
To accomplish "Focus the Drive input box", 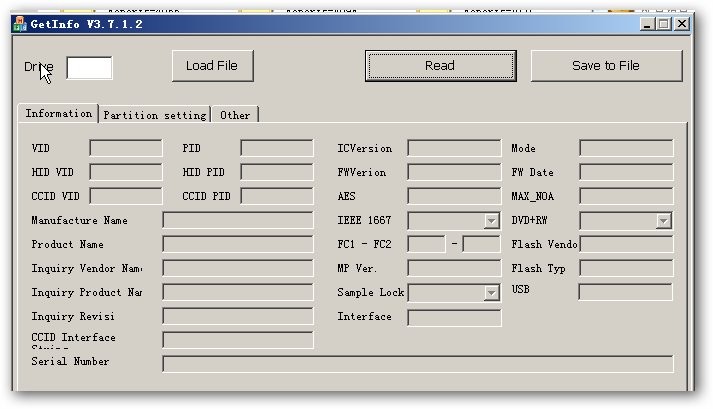I will tap(89, 68).
